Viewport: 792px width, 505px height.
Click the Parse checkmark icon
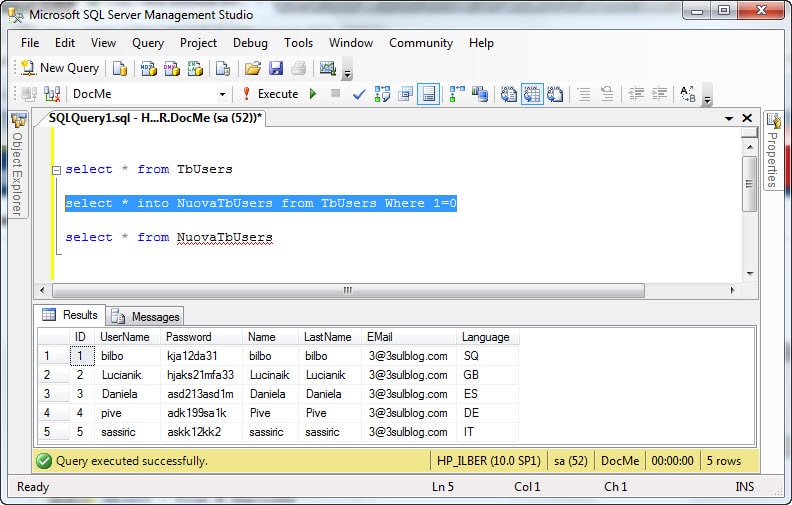358,94
